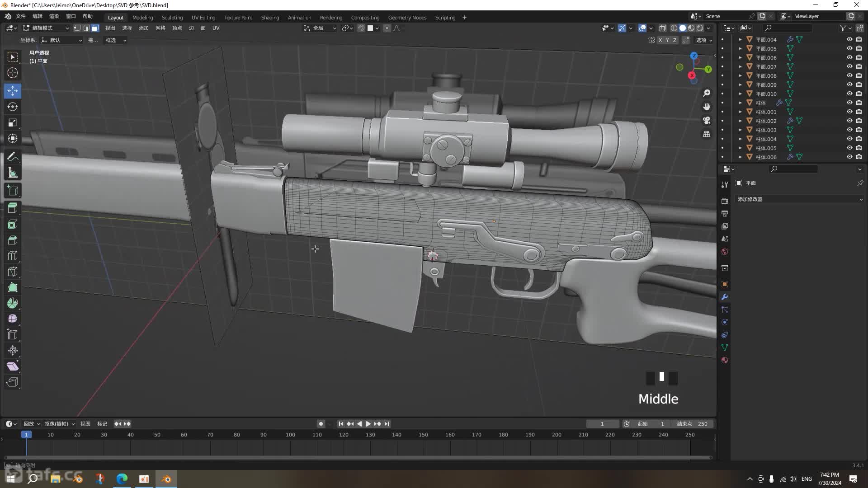
Task: Click the viewport zoom magnifier icon
Action: click(707, 93)
